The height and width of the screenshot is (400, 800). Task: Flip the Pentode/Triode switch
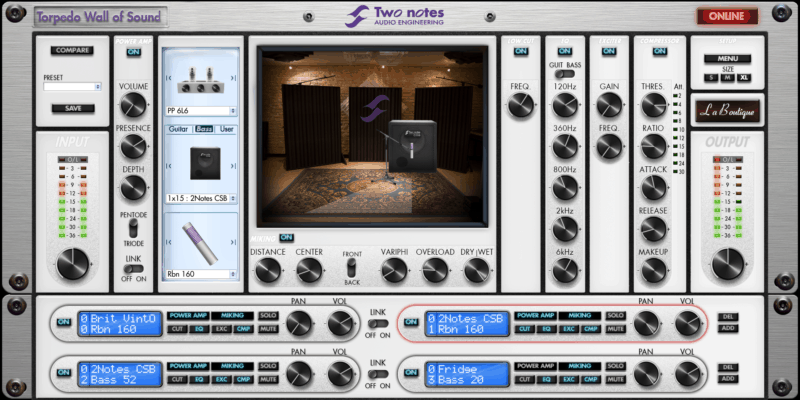[133, 229]
